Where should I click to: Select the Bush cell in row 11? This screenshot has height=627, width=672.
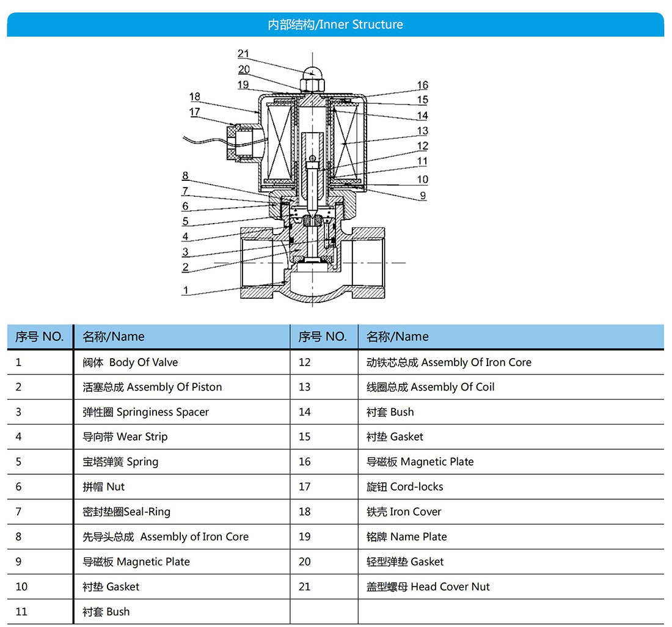pos(182,612)
